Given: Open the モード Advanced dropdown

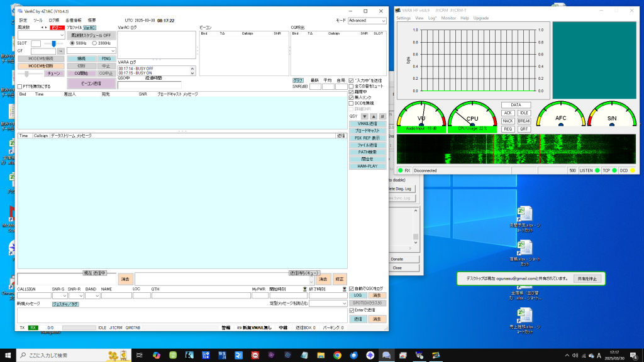Looking at the screenshot, I should 366,20.
